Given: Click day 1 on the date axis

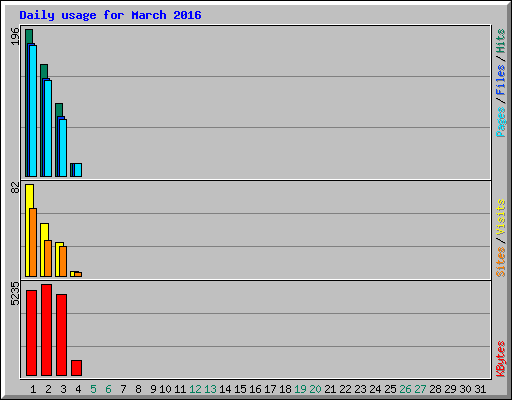Looking at the screenshot, I should pos(33,389).
